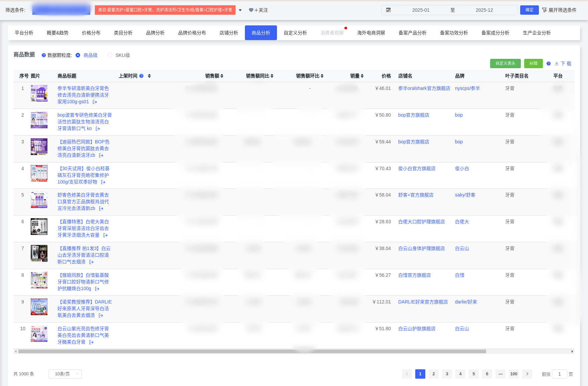Click the filter icon beside 展开筛选条件
Image resolution: width=588 pixels, height=386 pixels.
545,10
